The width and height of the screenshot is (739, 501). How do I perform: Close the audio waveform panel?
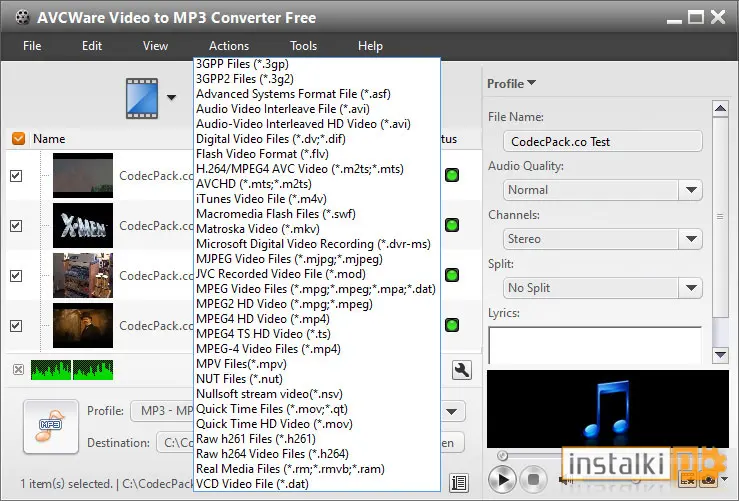point(18,370)
